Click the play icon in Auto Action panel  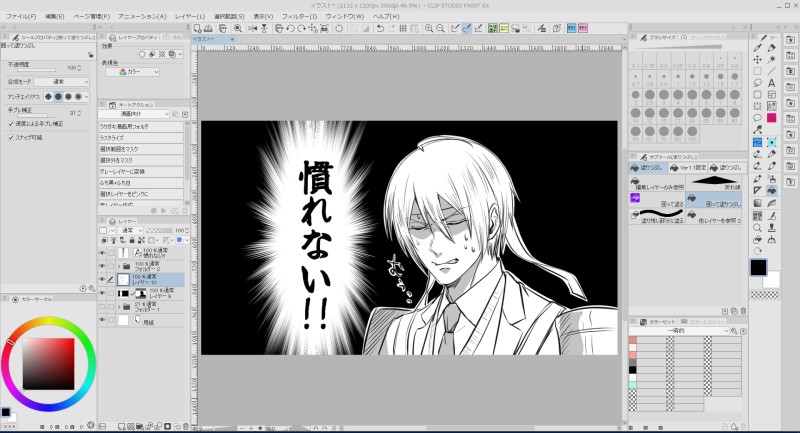click(164, 210)
